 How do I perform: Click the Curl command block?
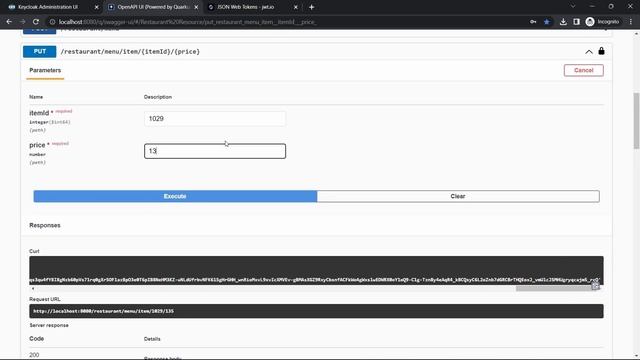(316, 270)
